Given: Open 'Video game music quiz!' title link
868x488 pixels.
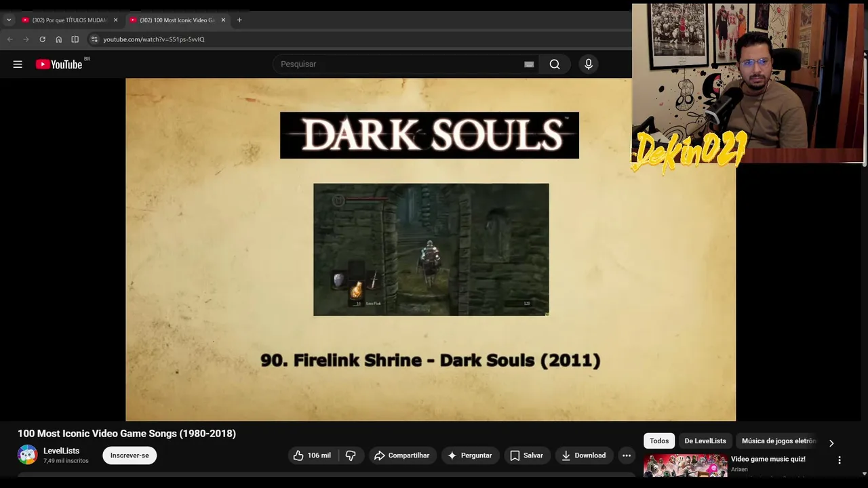Looking at the screenshot, I should tap(768, 459).
